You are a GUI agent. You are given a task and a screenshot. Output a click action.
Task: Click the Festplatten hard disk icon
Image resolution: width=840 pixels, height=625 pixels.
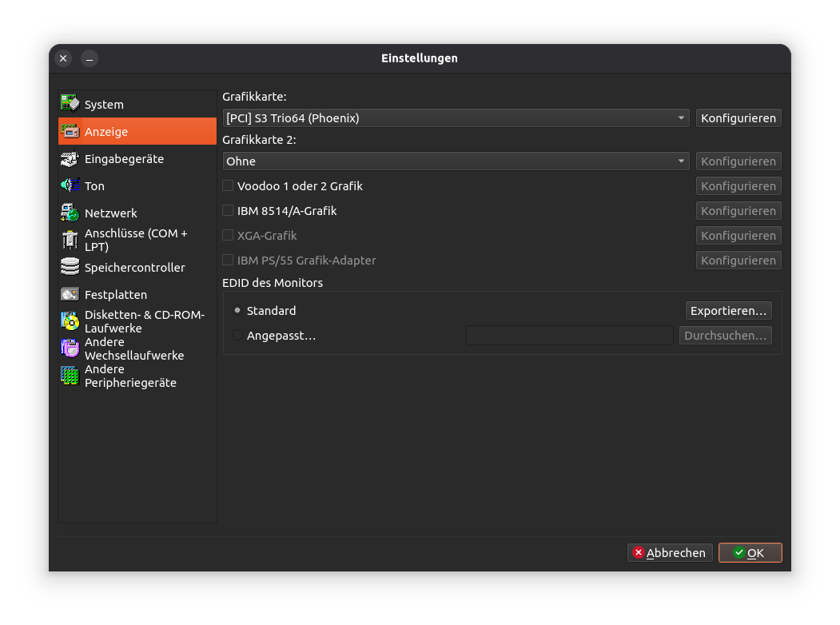(70, 295)
